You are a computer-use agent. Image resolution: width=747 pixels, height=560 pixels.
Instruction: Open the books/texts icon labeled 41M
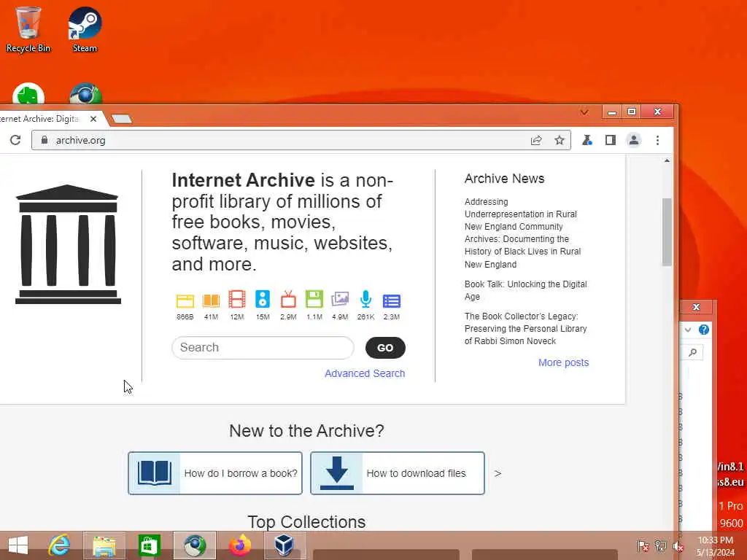211,300
